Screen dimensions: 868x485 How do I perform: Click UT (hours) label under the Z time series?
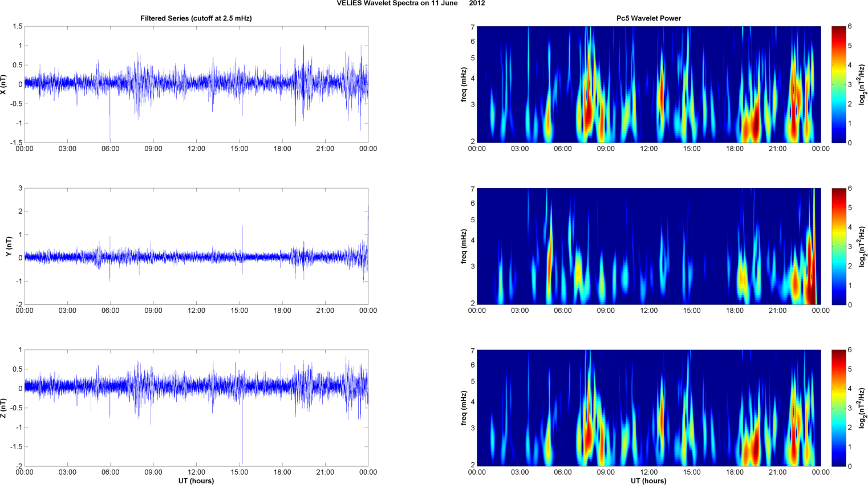tap(196, 480)
